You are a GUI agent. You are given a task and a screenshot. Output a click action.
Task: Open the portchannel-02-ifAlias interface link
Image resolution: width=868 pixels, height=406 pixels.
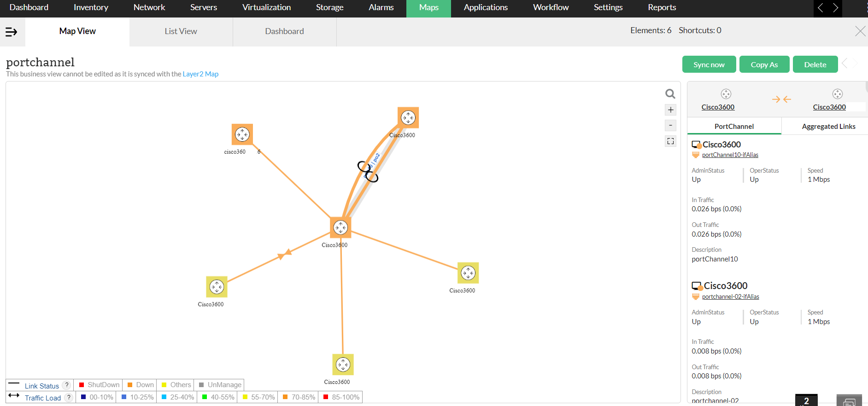[x=731, y=297]
